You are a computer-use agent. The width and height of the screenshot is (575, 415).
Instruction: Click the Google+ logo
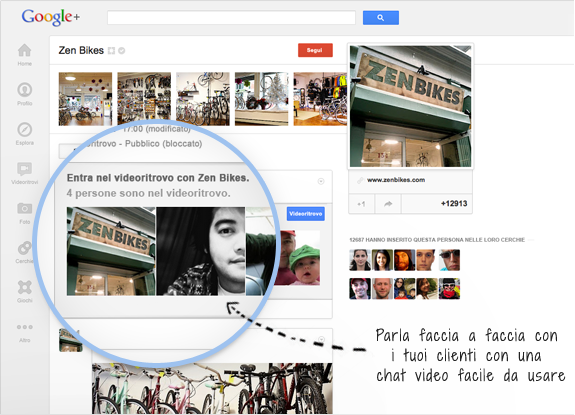[51, 17]
